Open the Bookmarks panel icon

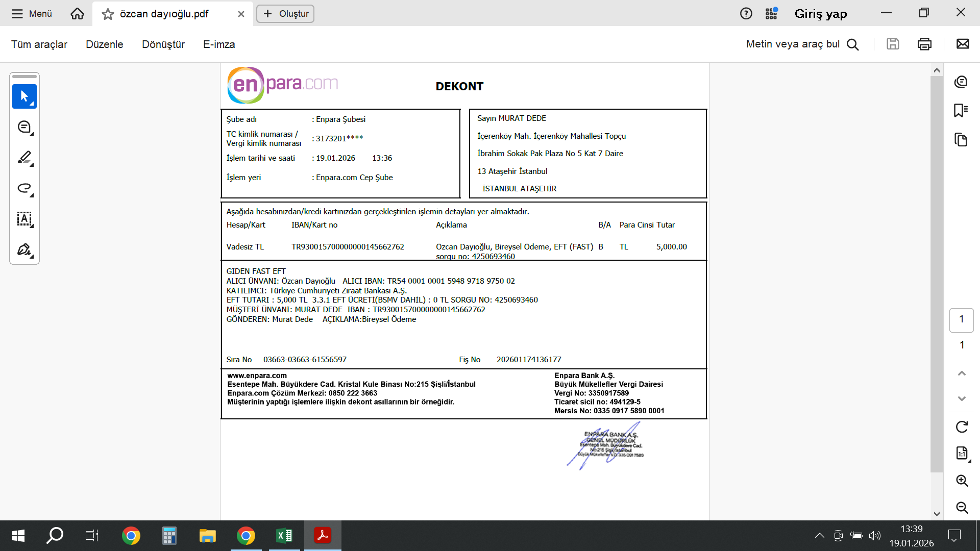pos(961,110)
